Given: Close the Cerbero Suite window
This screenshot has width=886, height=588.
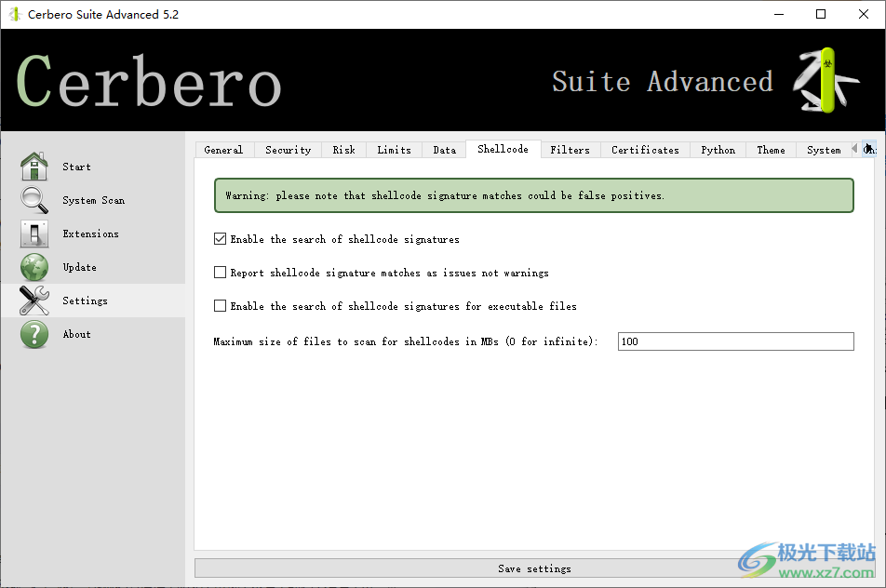Looking at the screenshot, I should 864,14.
